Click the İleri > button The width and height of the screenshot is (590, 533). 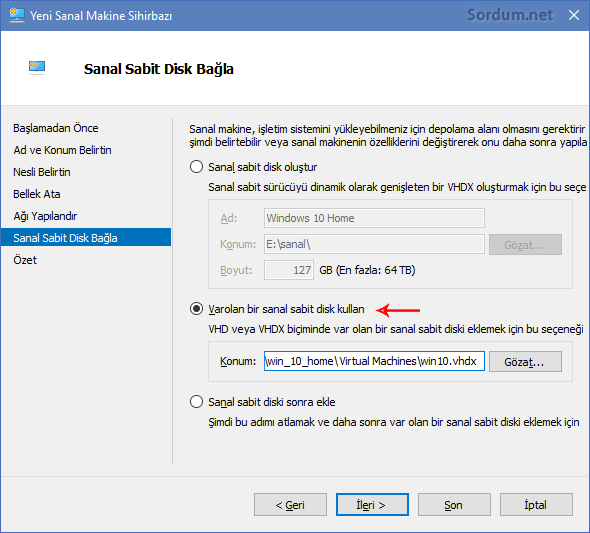(372, 504)
